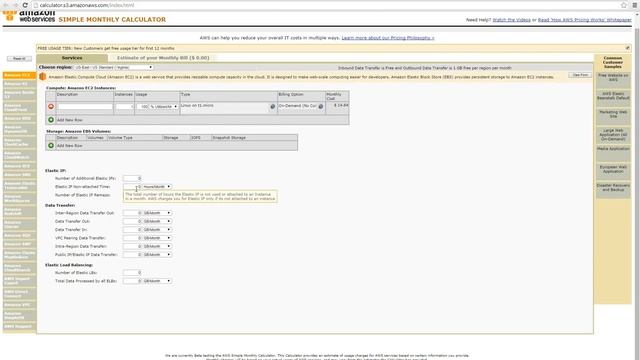The width and height of the screenshot is (640, 360).
Task: Click Total Data Processed by all ELBs field
Action: (132, 281)
